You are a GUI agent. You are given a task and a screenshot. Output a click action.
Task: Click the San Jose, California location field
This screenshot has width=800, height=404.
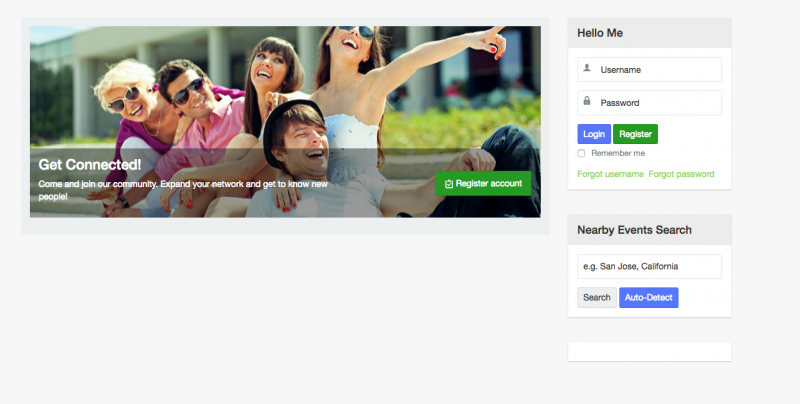coord(649,266)
